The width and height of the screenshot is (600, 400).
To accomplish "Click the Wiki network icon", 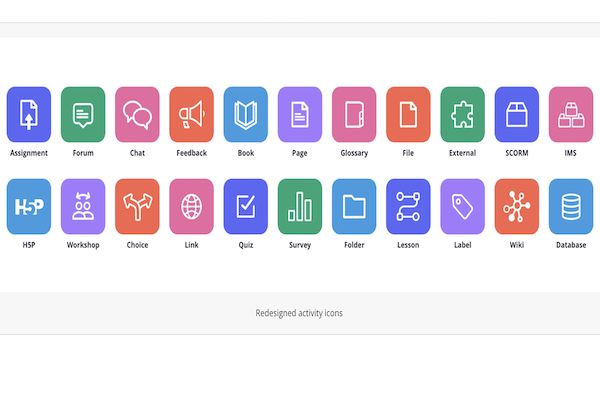I will [x=517, y=206].
